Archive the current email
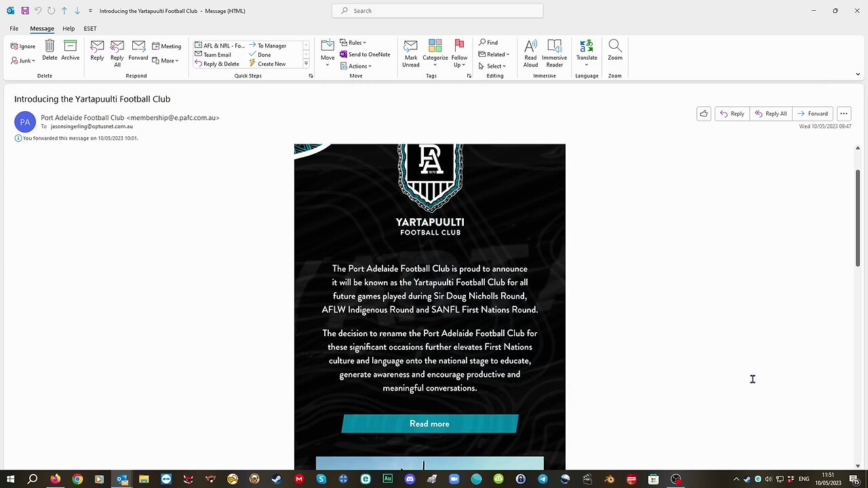This screenshot has width=868, height=488. click(x=71, y=51)
